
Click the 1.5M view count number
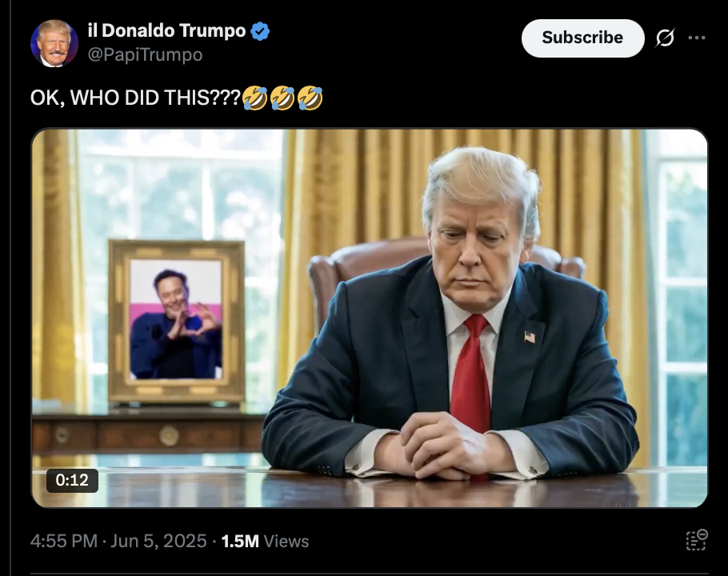(x=240, y=541)
